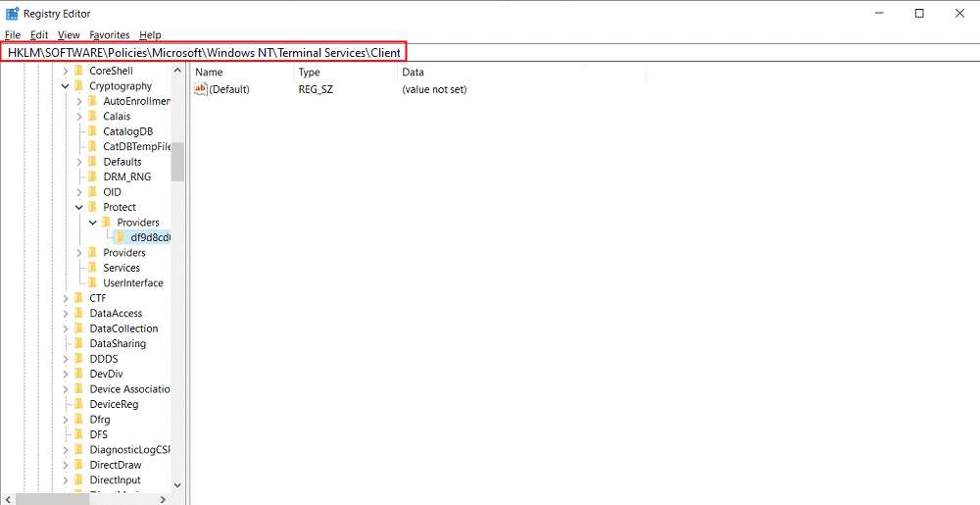Collapse the Protect tree node
This screenshot has width=980, height=505.
78,207
